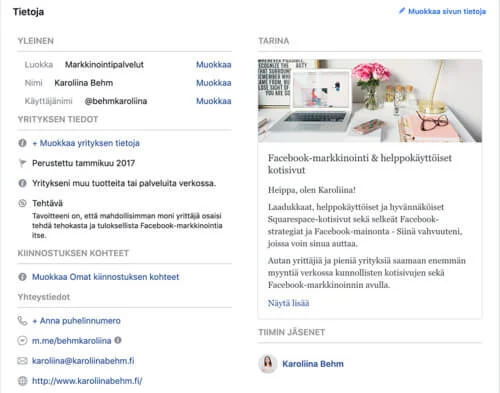Click the story title Facebook-markkinointi & helppokäyttöiset kotisivut
Image resolution: width=500 pixels, height=393 pixels.
(360, 164)
